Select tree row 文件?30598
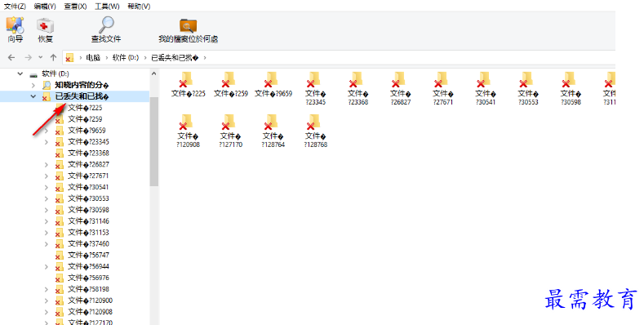The image size is (644, 325). (88, 210)
